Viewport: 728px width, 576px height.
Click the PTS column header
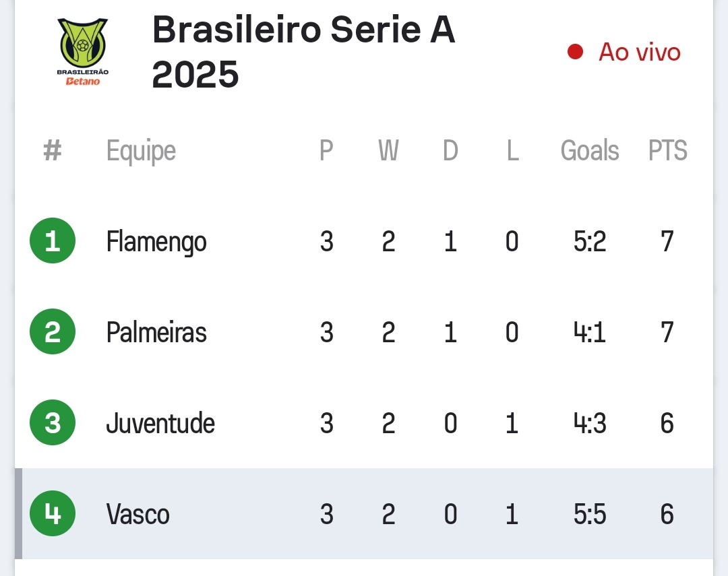point(667,151)
